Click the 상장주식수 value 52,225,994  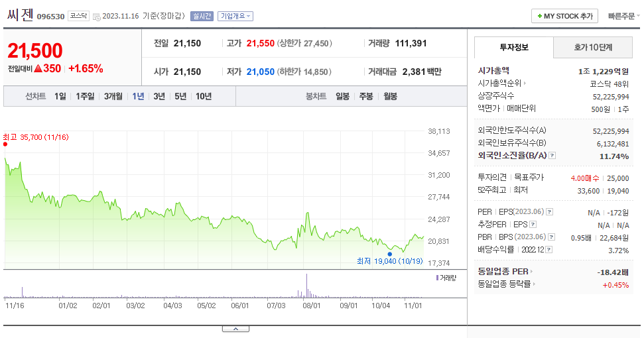click(611, 97)
